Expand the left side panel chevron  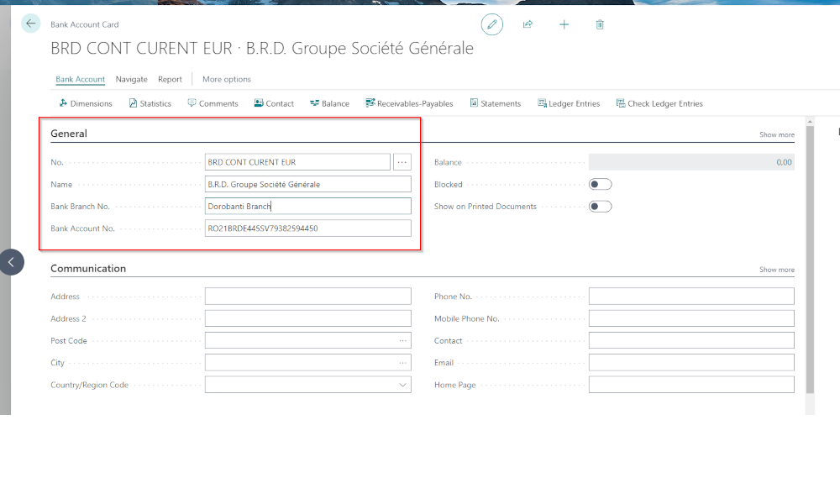point(11,262)
